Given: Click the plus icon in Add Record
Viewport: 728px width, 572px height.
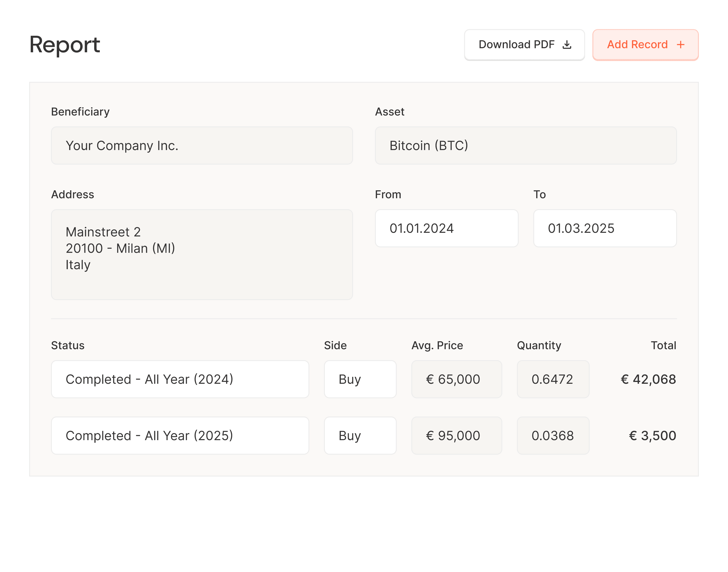Looking at the screenshot, I should [x=680, y=45].
